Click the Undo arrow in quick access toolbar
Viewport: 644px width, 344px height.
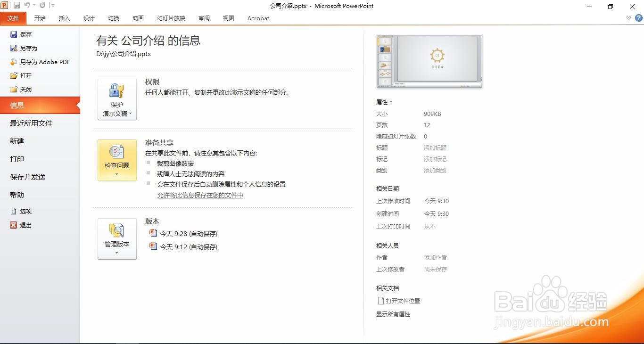[27, 5]
